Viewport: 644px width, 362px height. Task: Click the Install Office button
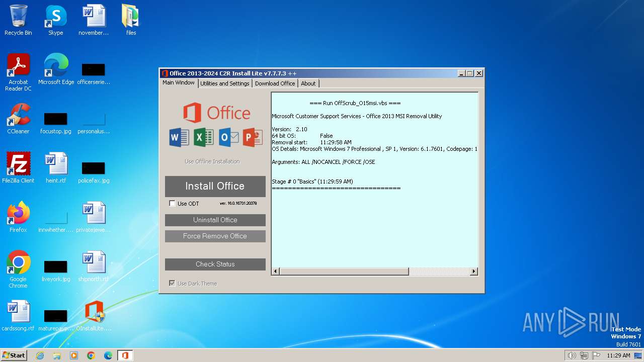tap(215, 186)
